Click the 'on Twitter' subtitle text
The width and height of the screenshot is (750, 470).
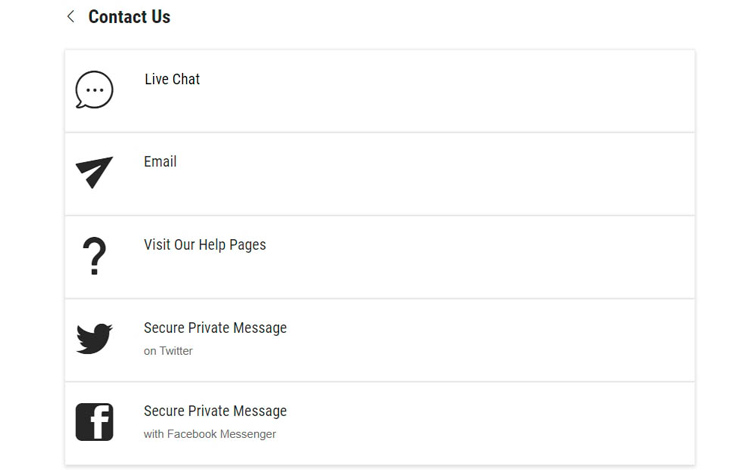coord(168,351)
